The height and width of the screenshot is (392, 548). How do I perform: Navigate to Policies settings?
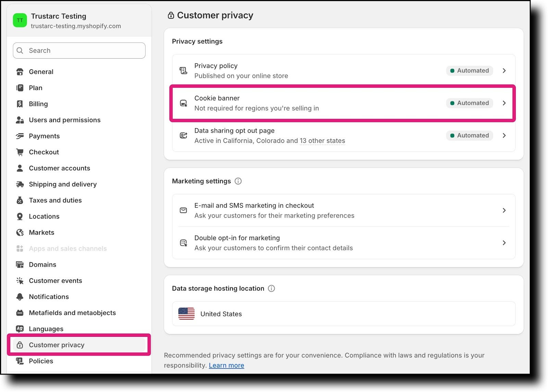(79, 361)
